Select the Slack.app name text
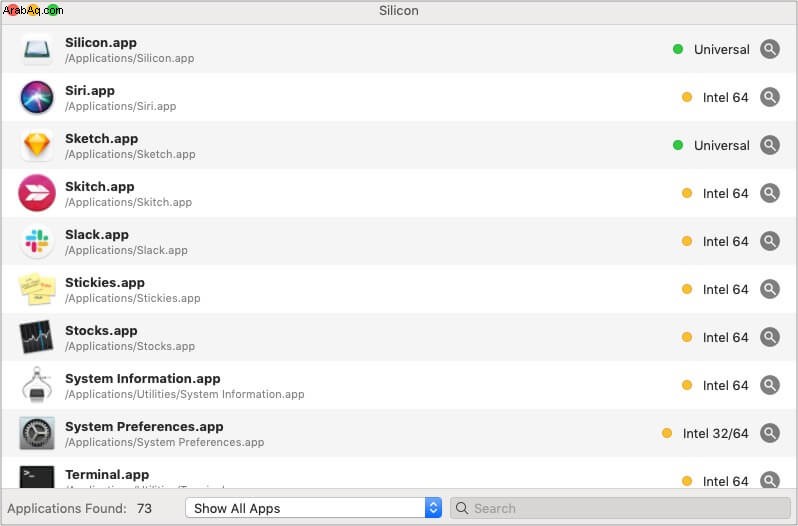The width and height of the screenshot is (798, 526). (97, 235)
